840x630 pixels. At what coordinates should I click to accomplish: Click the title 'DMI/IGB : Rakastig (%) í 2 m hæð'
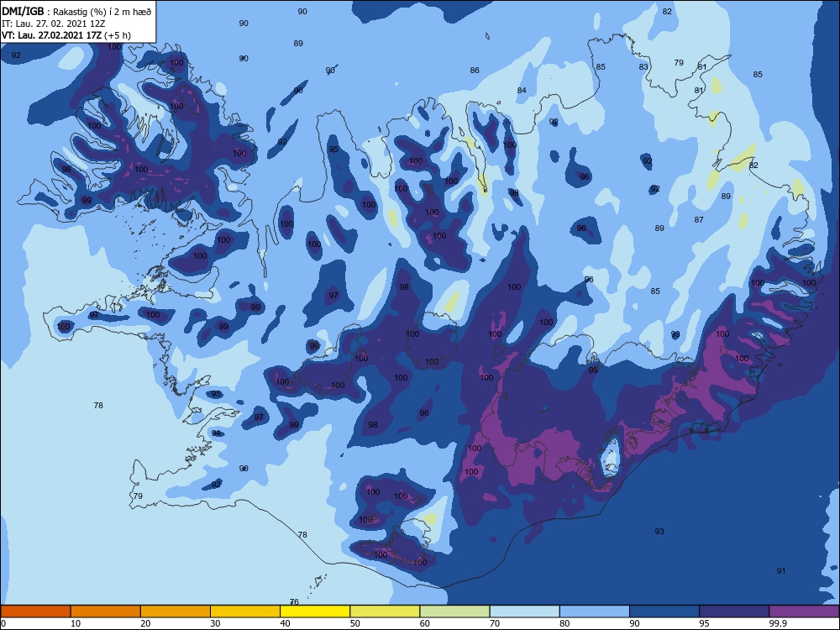(x=76, y=12)
